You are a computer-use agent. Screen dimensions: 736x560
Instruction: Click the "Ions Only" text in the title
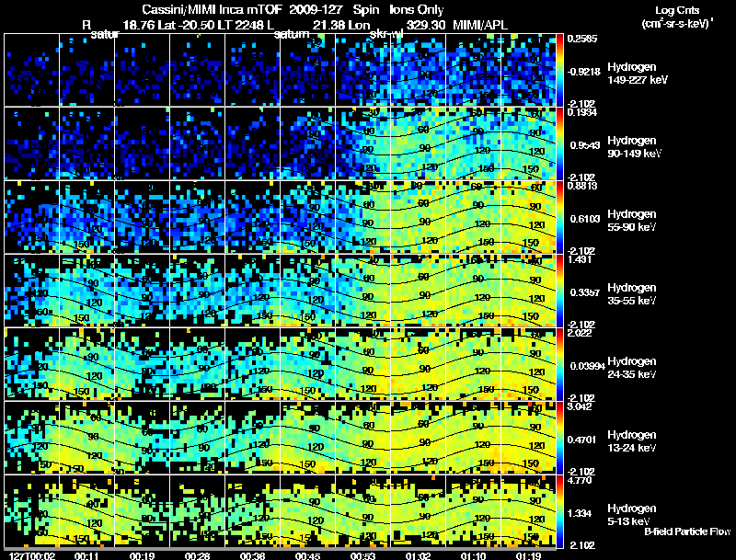tap(417, 9)
